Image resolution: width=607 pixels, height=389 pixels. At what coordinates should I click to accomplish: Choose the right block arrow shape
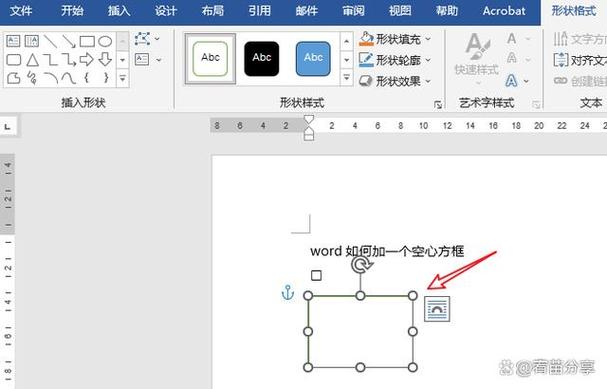87,60
